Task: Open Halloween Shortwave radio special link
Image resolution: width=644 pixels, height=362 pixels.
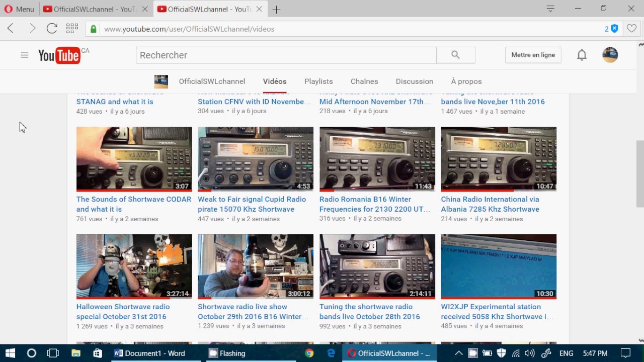Action: (123, 312)
